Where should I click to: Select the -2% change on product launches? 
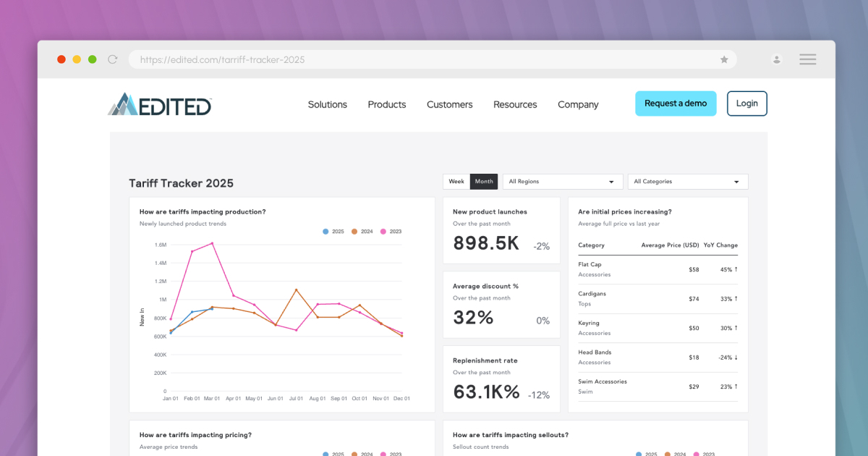click(541, 246)
